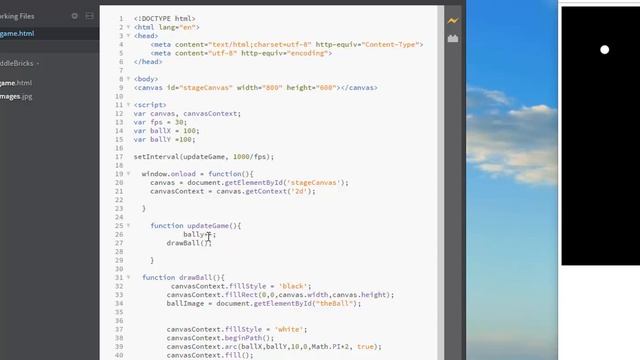640x360 pixels.
Task: Click the getElementById("theBall") line
Action: (x=264, y=304)
